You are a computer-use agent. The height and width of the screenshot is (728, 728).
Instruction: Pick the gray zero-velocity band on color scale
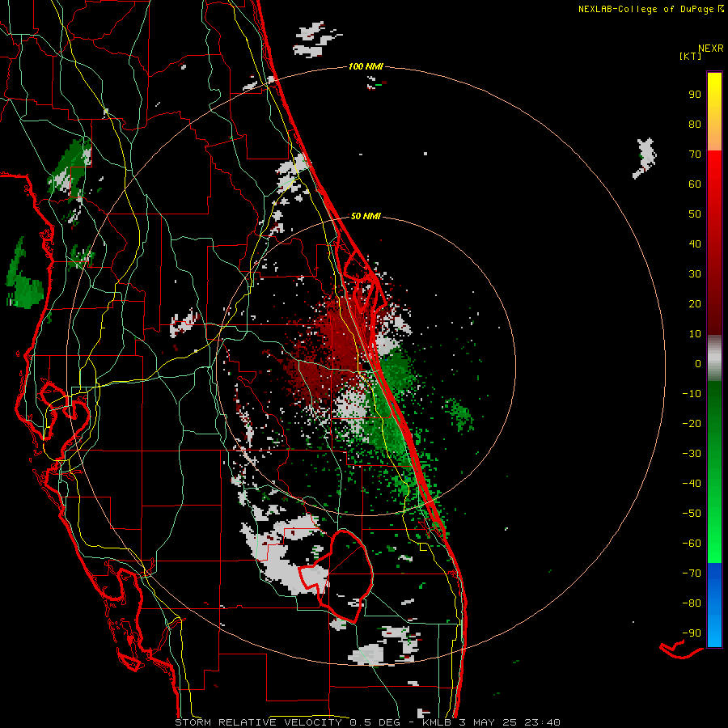pos(714,358)
